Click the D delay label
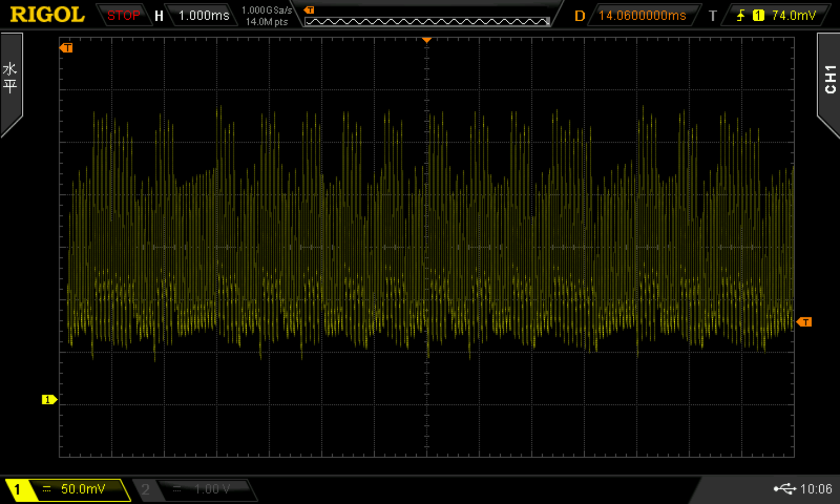 (x=580, y=16)
